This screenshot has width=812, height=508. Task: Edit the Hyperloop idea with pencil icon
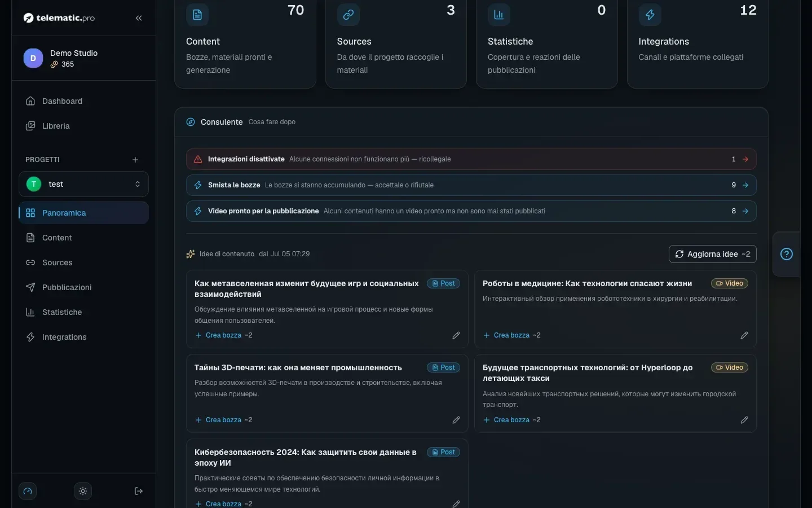(x=744, y=420)
